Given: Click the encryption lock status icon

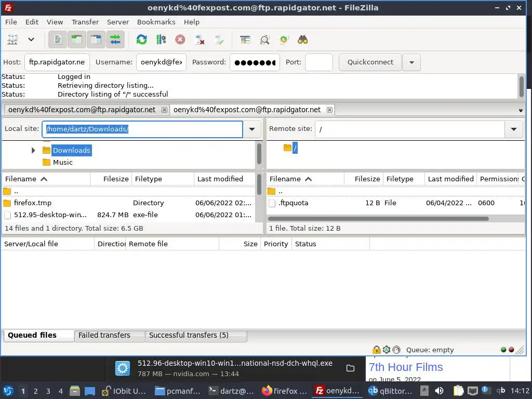Looking at the screenshot, I should [376, 350].
